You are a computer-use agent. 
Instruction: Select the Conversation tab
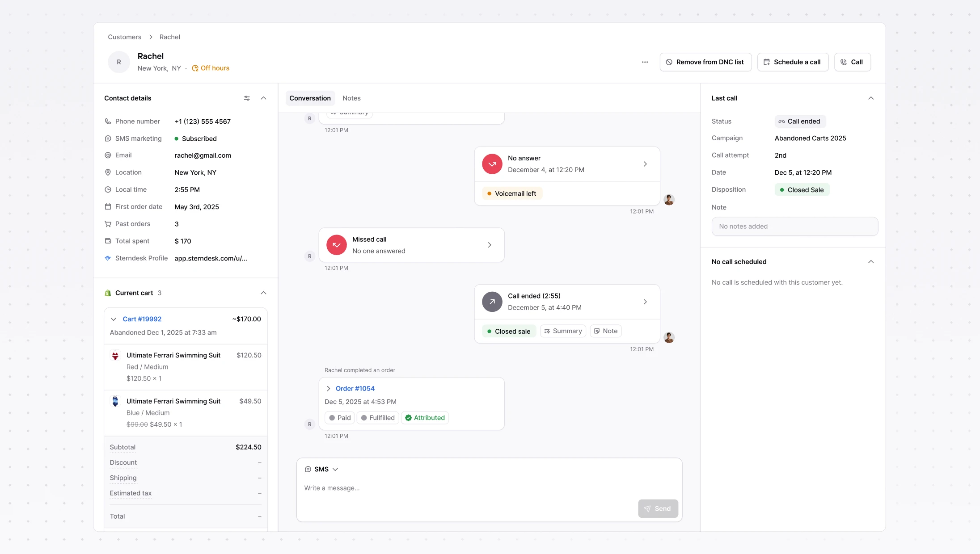(310, 98)
